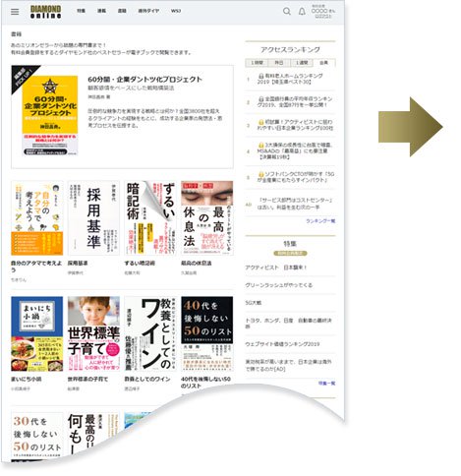Select the 1週間 ranking tab

pyautogui.click(x=302, y=63)
